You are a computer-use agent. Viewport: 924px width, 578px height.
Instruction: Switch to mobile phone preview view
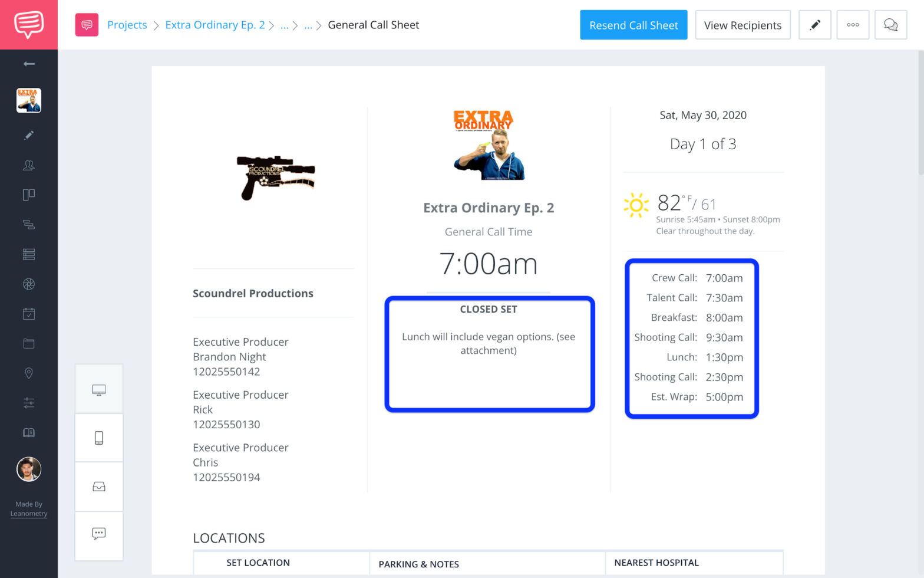tap(99, 438)
